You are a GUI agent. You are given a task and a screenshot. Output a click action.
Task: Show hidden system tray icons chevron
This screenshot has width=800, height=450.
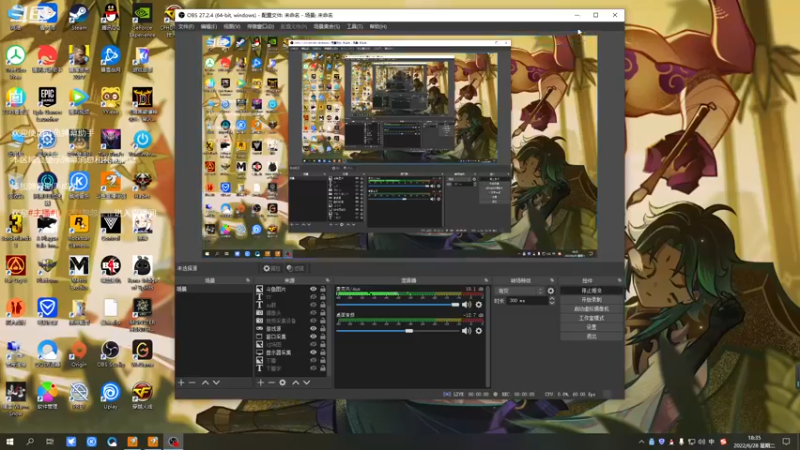(641, 442)
